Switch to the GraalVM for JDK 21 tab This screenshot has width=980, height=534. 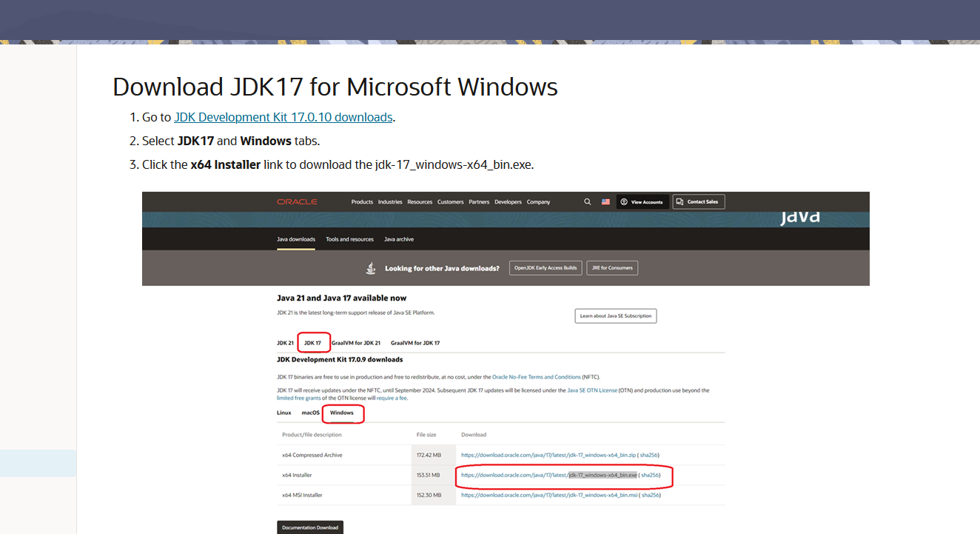click(x=356, y=343)
